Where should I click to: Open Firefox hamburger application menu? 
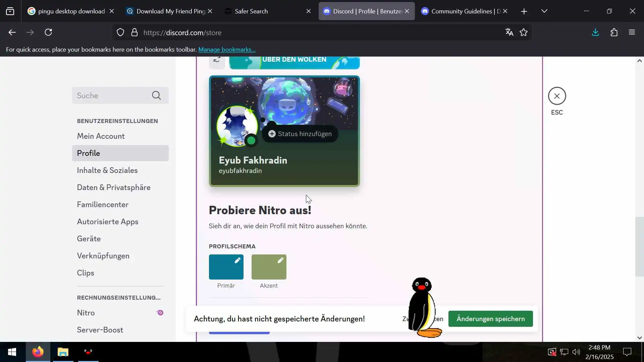pyautogui.click(x=632, y=33)
